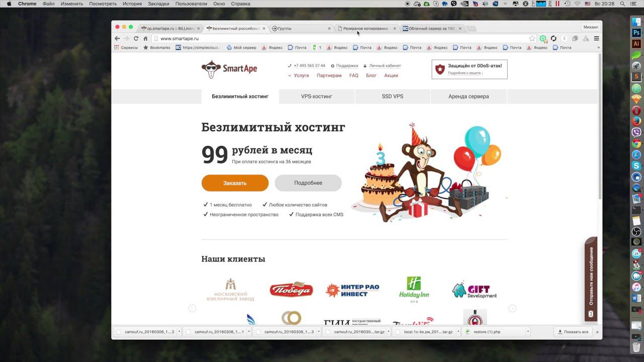Close the downloads bar with the X
The height and width of the screenshot is (362, 644).
tap(597, 332)
